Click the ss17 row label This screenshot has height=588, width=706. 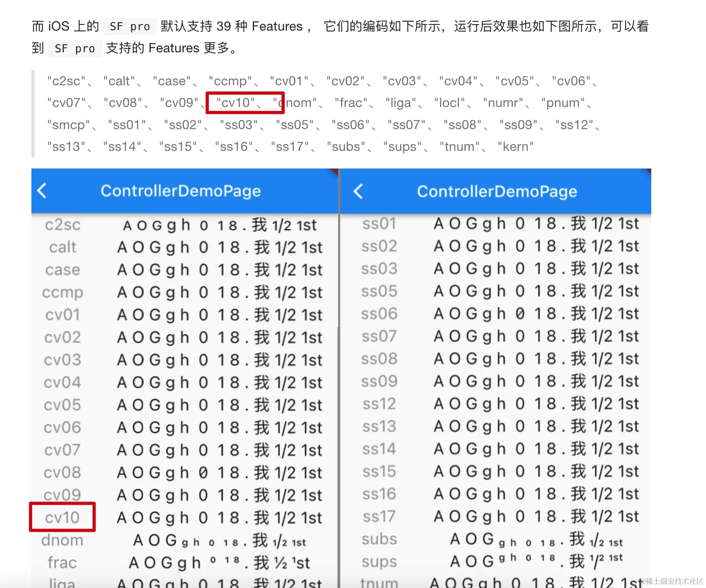click(x=379, y=516)
